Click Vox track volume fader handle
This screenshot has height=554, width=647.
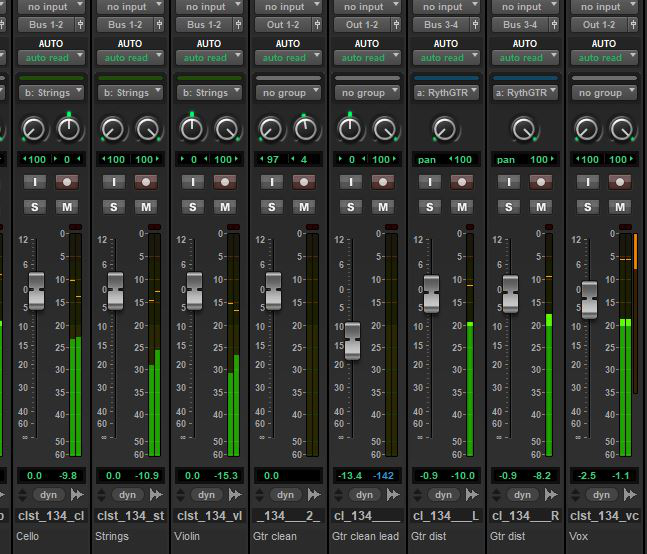589,300
